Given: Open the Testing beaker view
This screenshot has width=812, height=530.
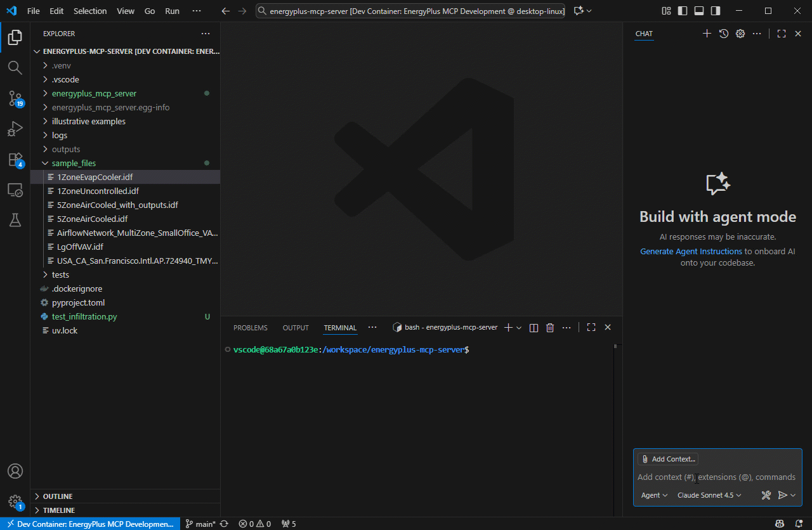Looking at the screenshot, I should point(15,220).
